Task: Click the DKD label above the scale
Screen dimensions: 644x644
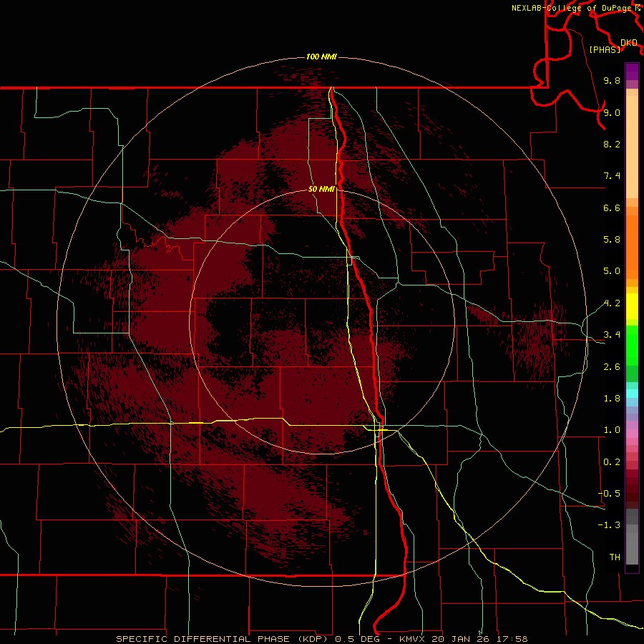Action: pos(629,43)
